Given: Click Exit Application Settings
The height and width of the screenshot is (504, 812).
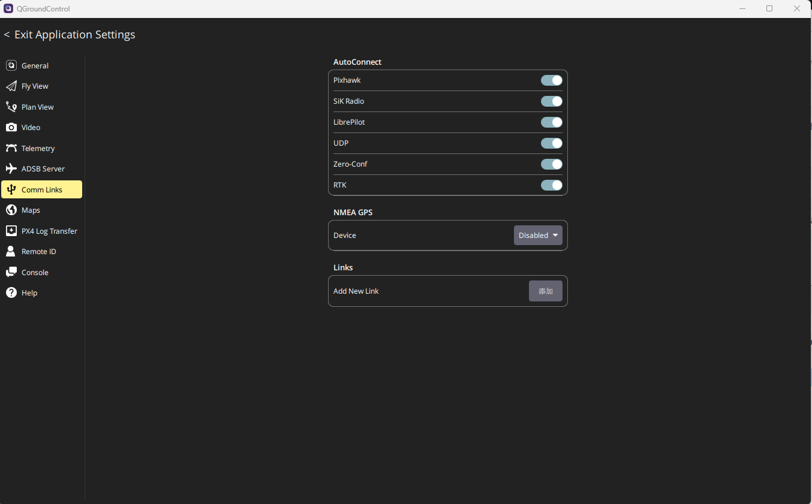Looking at the screenshot, I should pos(70,35).
